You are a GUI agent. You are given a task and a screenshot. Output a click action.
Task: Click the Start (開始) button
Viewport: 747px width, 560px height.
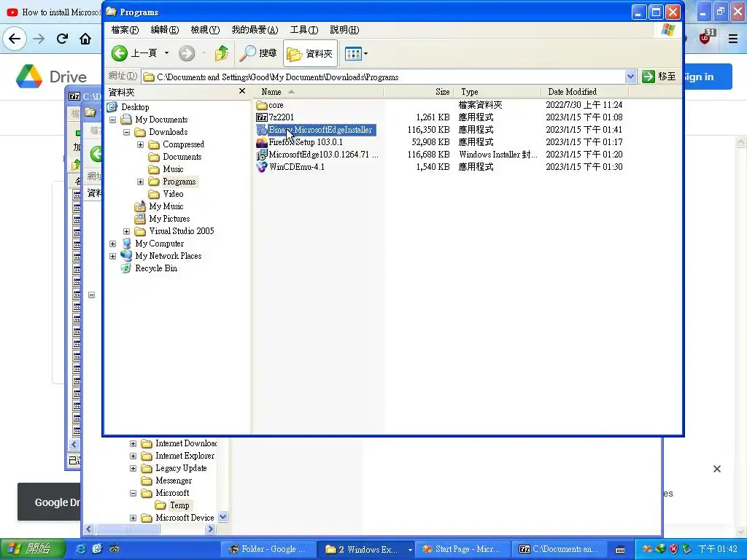[31, 548]
